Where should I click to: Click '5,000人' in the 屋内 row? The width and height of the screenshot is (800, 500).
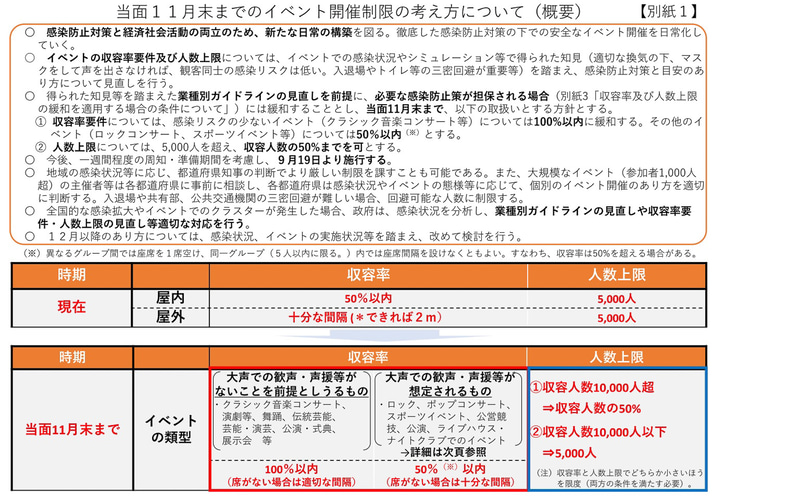616,298
